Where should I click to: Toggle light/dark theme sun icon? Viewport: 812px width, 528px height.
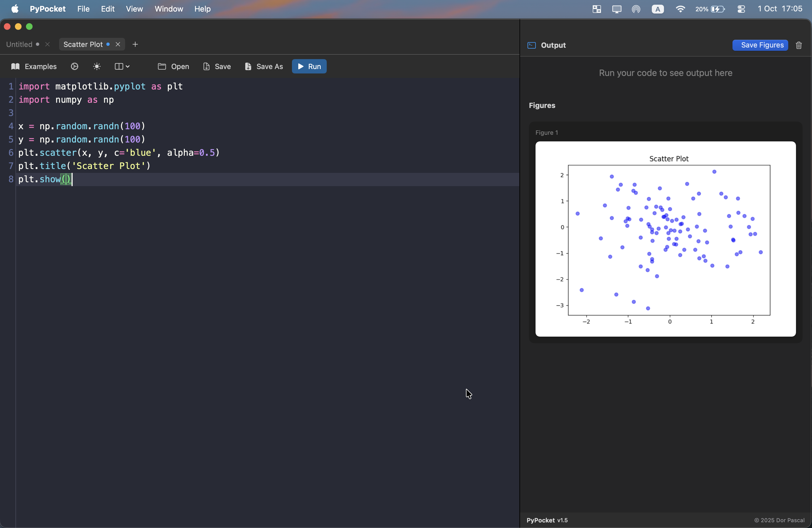(x=97, y=67)
